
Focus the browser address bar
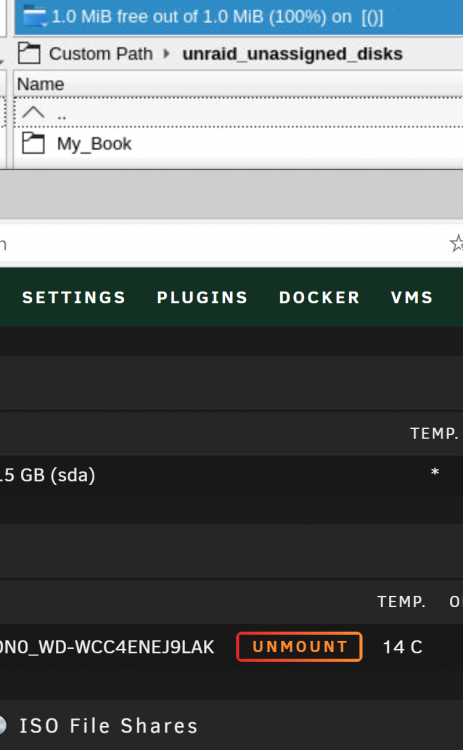tap(220, 244)
